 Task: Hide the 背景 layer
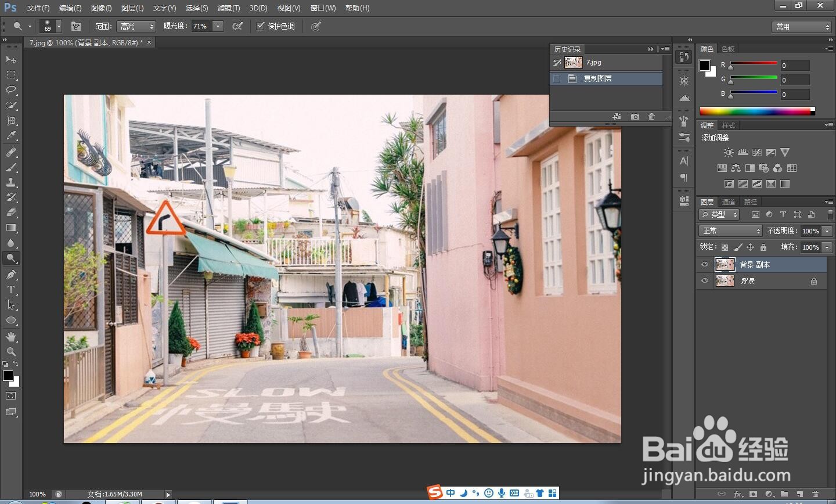705,280
